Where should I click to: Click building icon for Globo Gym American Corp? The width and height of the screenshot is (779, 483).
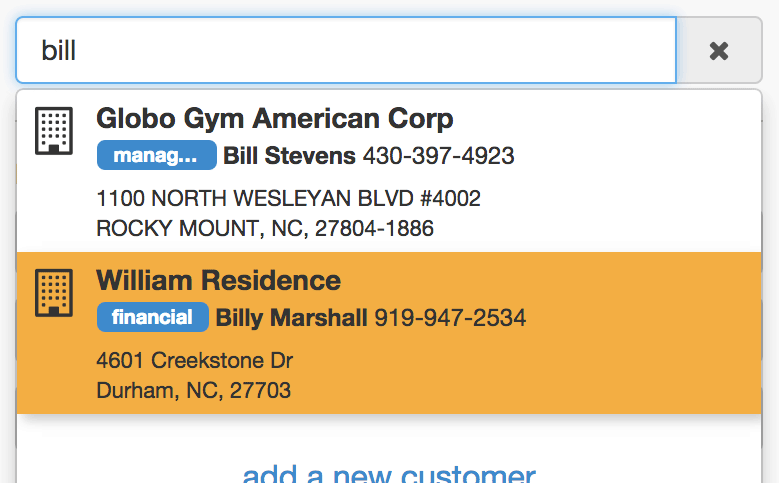click(x=54, y=131)
